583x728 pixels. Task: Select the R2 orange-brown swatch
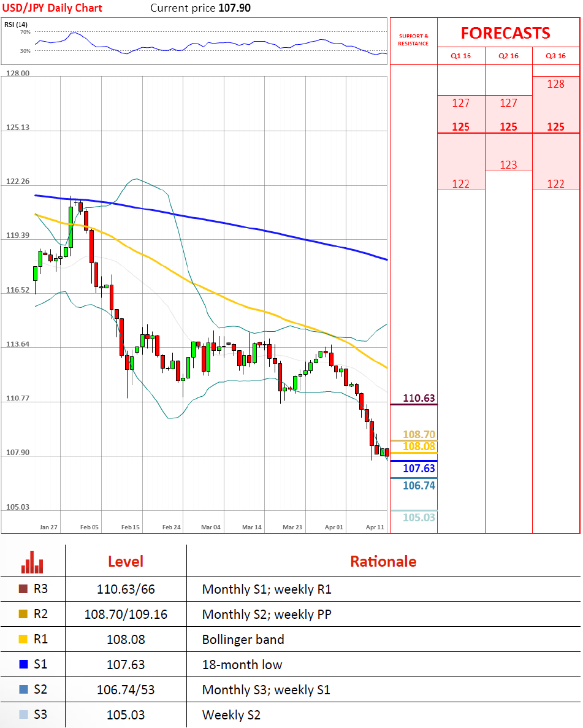23,614
